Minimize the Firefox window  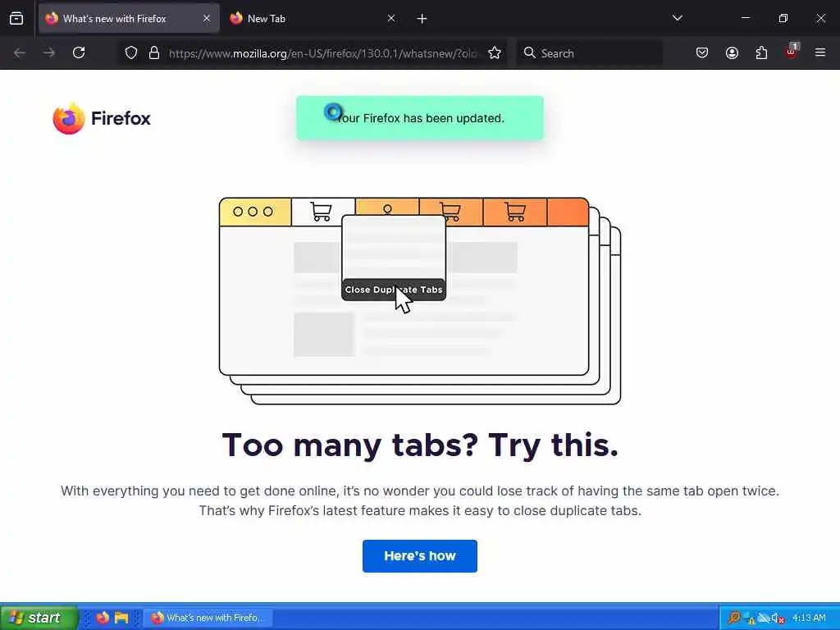745,18
